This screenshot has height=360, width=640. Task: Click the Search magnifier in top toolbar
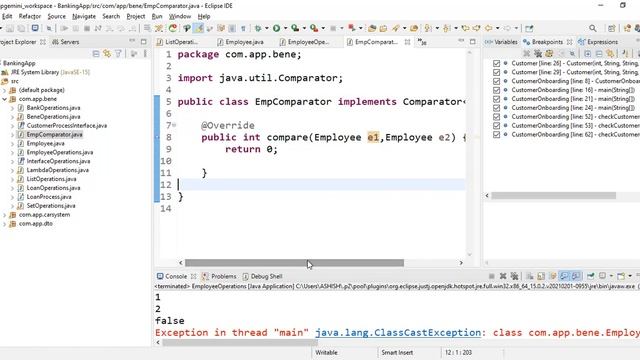pyautogui.click(x=592, y=28)
